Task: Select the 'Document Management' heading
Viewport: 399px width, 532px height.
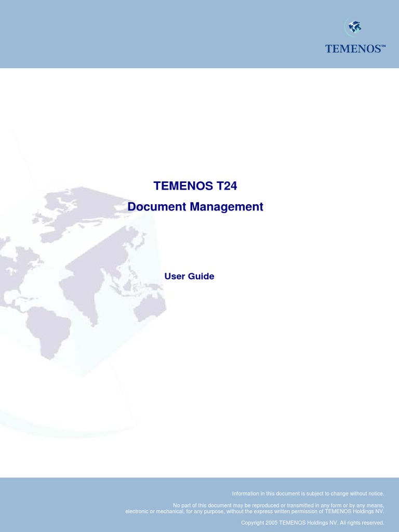Action: pos(195,207)
